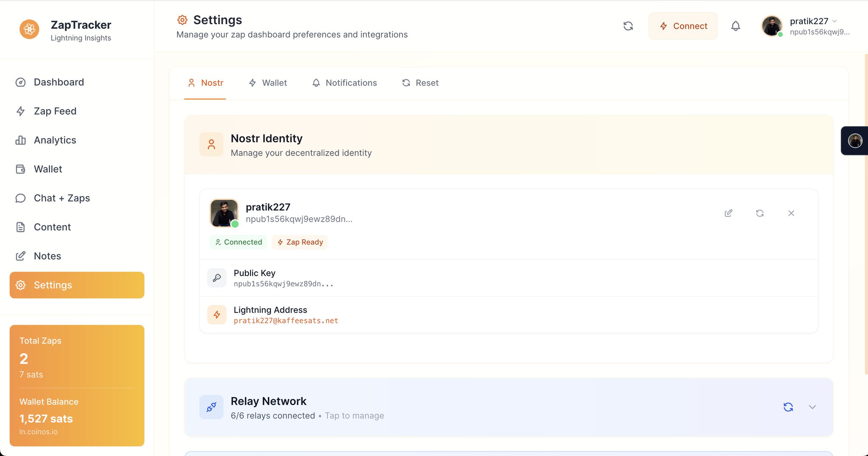868x456 pixels.
Task: Click the pratik227 identity card avatar
Action: pos(224,213)
